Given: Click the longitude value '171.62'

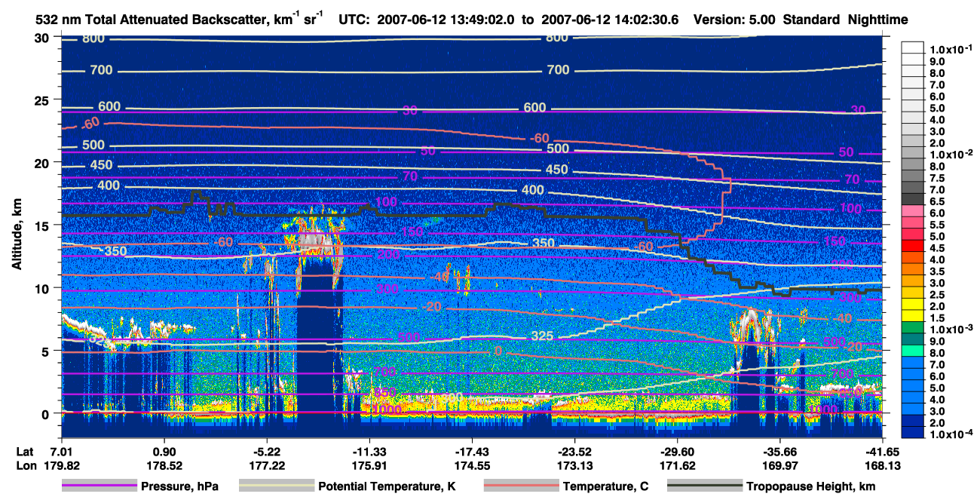Looking at the screenshot, I should 677,465.
